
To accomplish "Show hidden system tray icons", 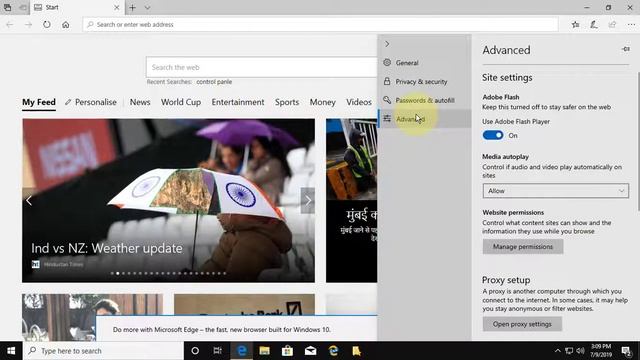I will (x=557, y=351).
